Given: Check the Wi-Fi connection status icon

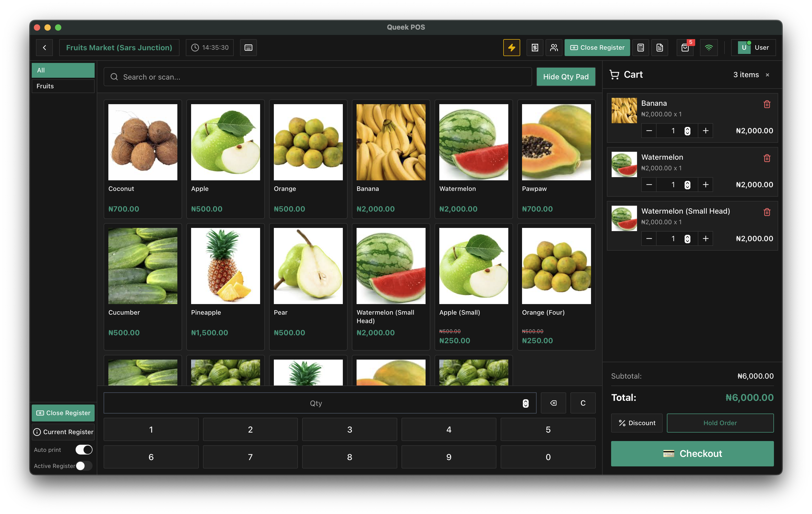Looking at the screenshot, I should click(709, 48).
